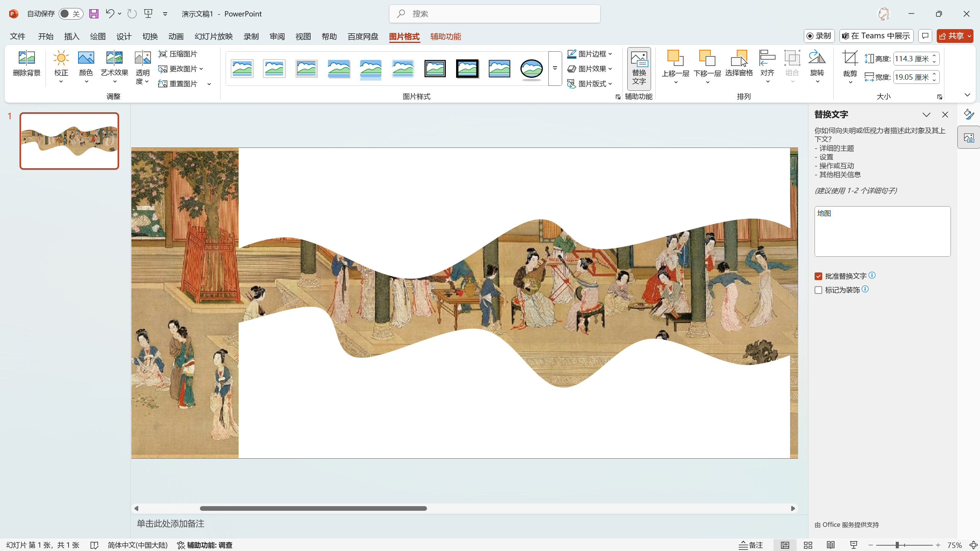Open Alt Text (替换文字) ribbon button
980x551 pixels.
pos(639,69)
